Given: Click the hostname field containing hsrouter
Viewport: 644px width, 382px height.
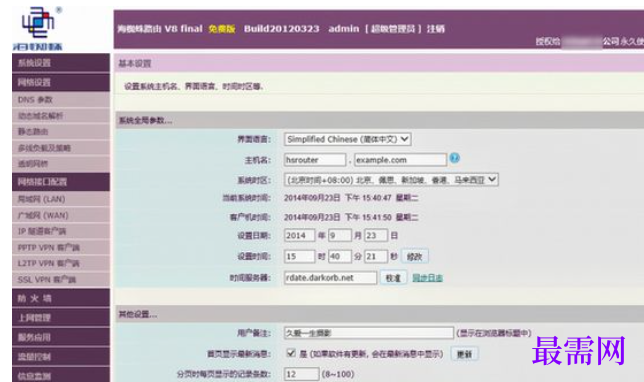Looking at the screenshot, I should click(315, 160).
